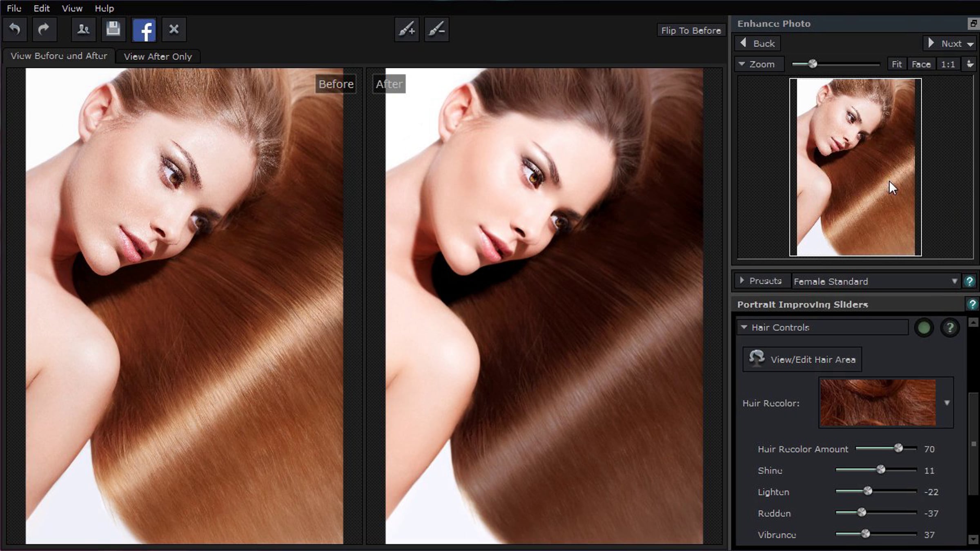Screen dimensions: 980x551
Task: Click the redo arrow icon
Action: tap(44, 29)
